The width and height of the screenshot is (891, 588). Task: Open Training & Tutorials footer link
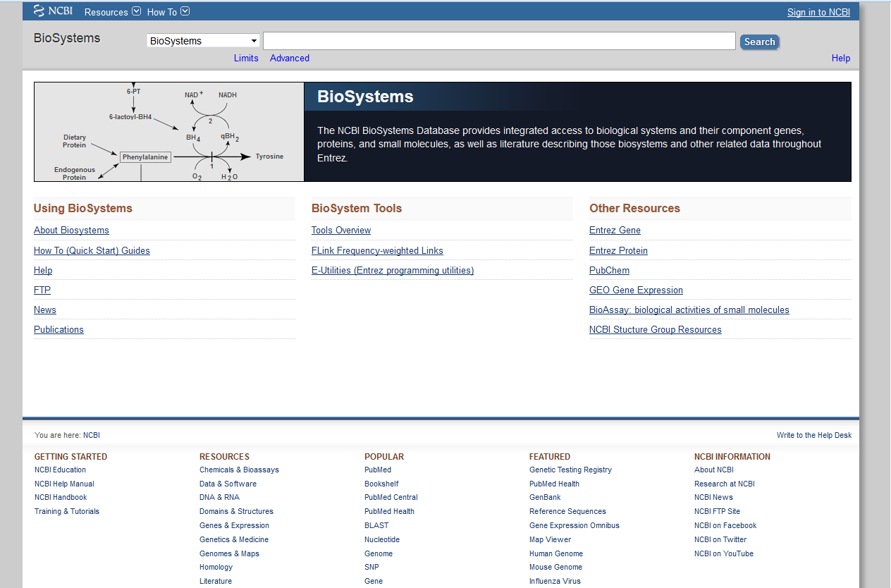point(67,511)
